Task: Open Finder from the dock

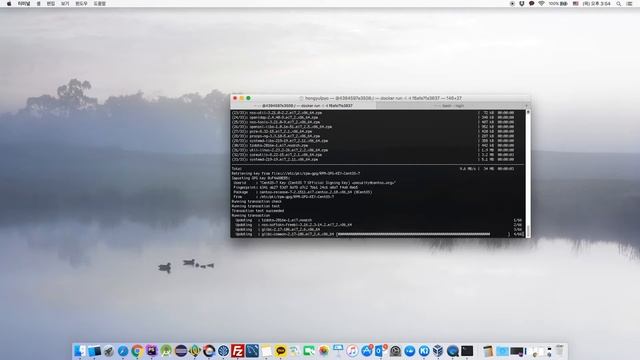Action: click(x=80, y=351)
